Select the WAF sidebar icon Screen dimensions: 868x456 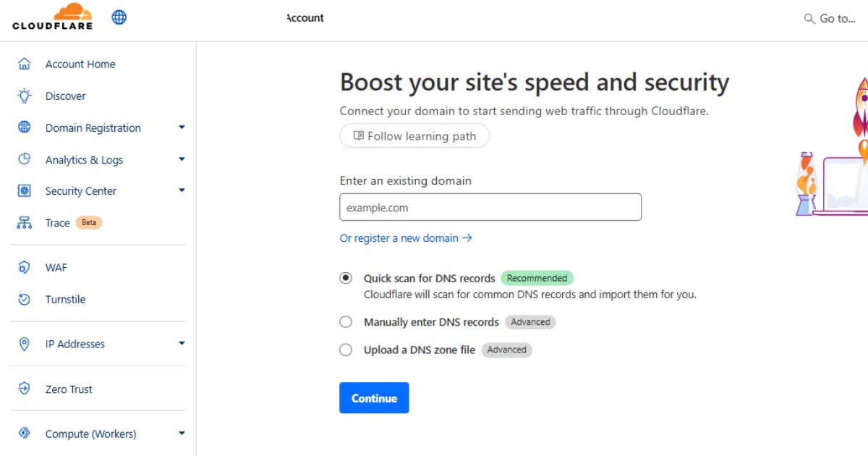[25, 267]
